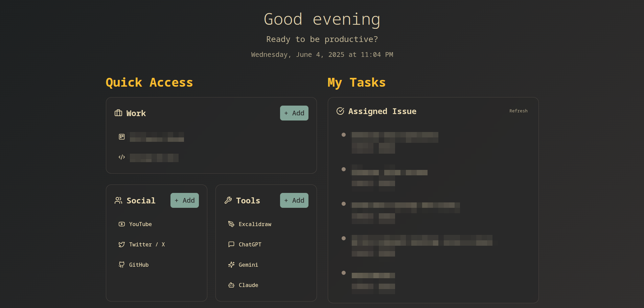Open the first item under Work

click(157, 137)
